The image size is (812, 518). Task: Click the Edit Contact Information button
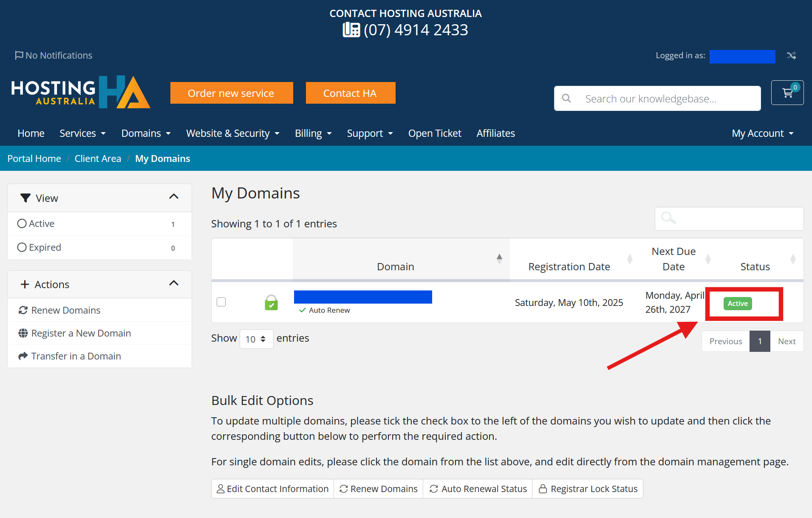(x=273, y=489)
